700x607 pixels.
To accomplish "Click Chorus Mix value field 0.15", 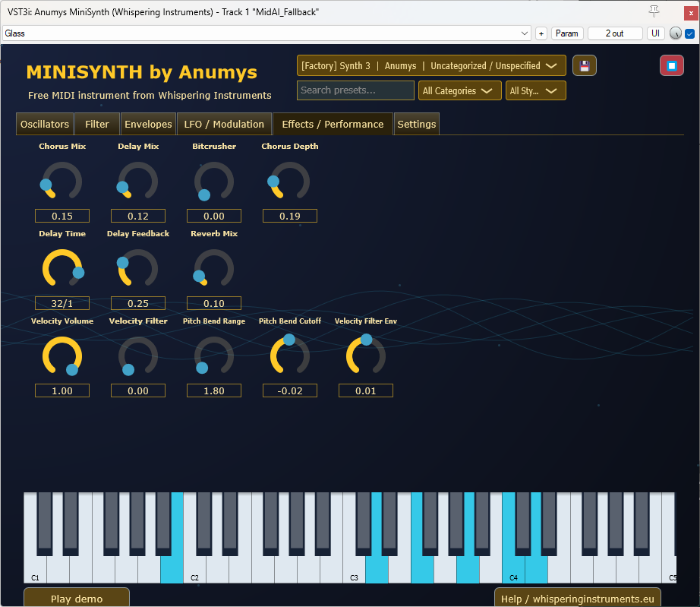I will pyautogui.click(x=62, y=216).
